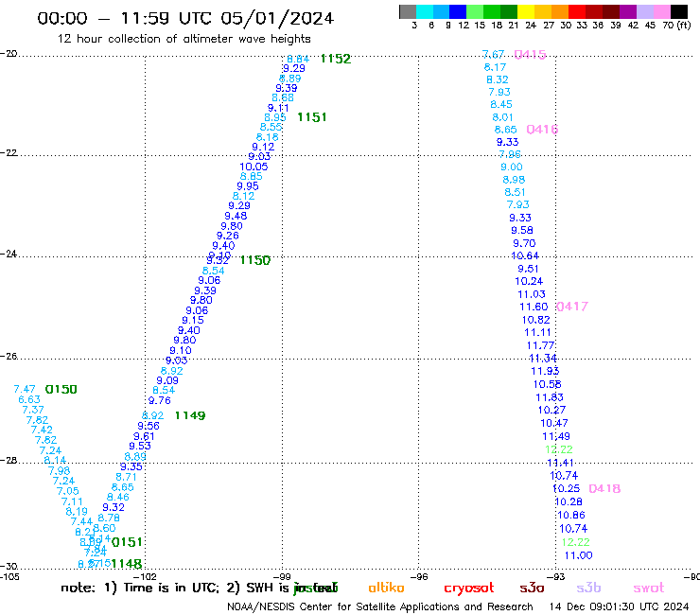The width and height of the screenshot is (700, 615).
Task: Click the wave height value 10.05
Action: point(254,167)
